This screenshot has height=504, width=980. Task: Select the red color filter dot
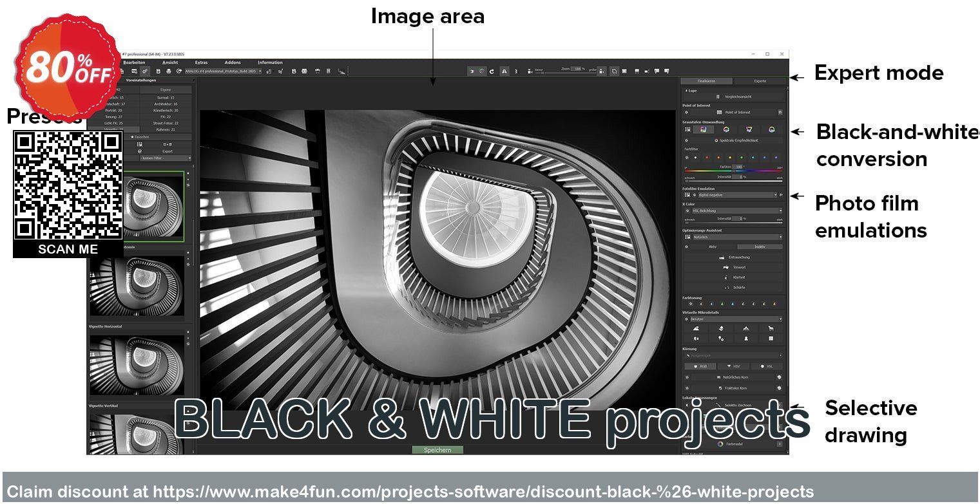707,157
